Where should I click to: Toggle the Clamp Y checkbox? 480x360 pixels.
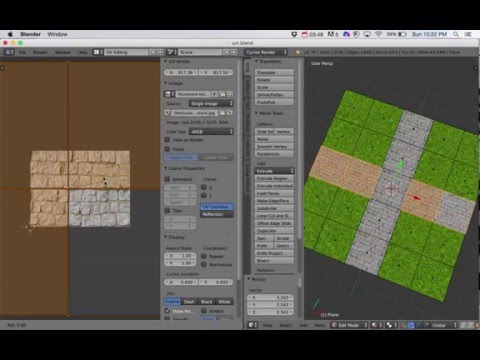pyautogui.click(x=204, y=195)
